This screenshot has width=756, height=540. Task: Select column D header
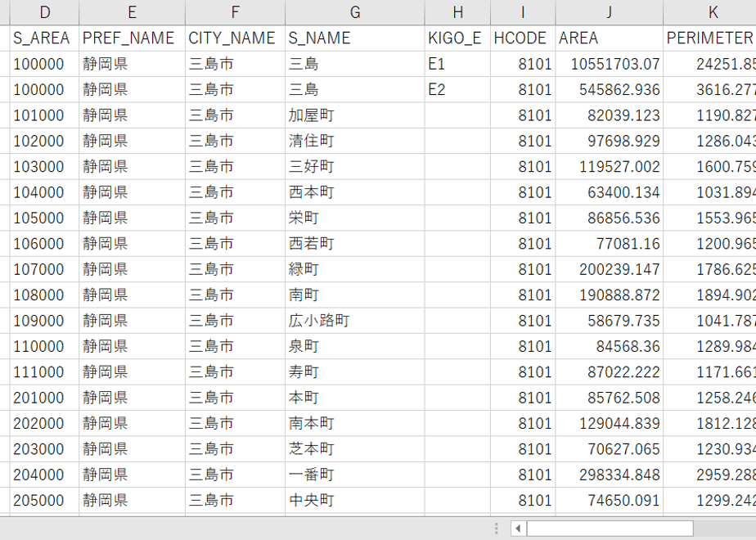[44, 12]
